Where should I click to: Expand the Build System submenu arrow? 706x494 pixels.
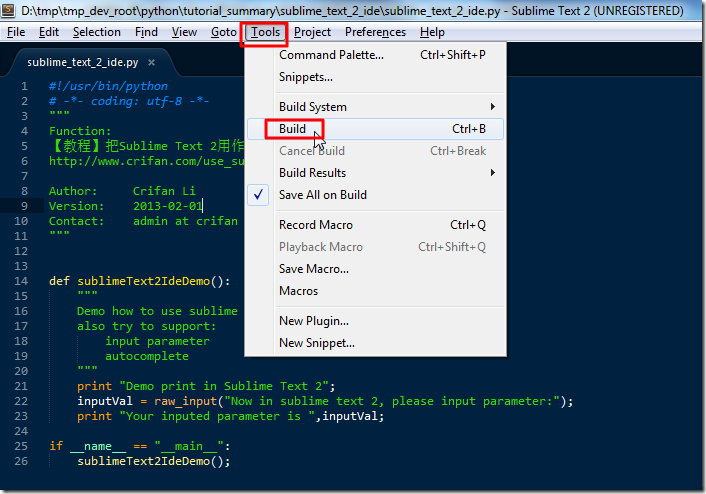pos(493,107)
